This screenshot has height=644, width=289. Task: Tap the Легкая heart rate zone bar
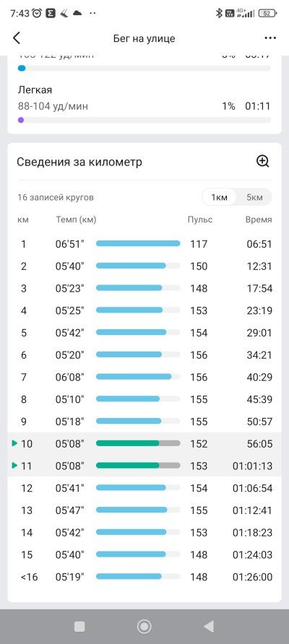click(x=144, y=121)
